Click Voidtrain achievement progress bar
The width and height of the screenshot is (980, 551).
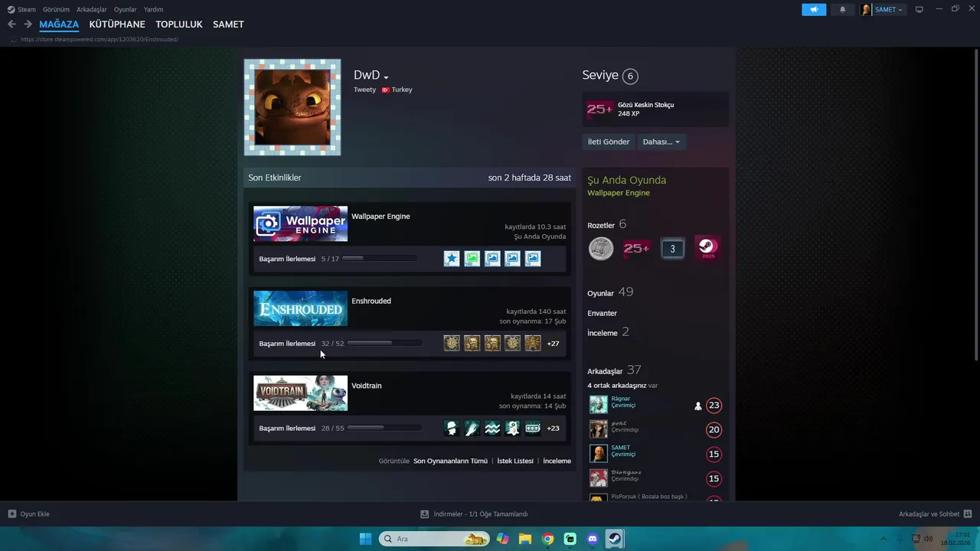point(384,429)
